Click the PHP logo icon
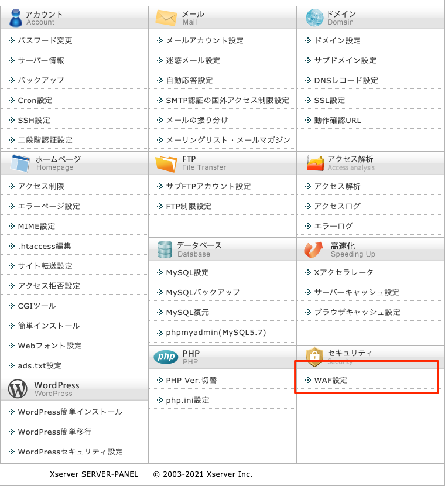 coord(166,357)
